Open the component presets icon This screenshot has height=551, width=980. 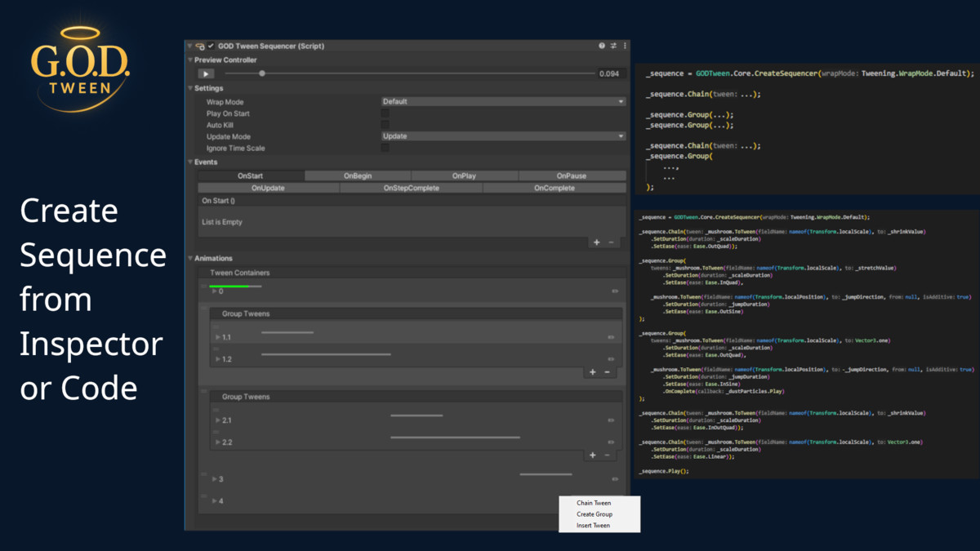(x=613, y=46)
